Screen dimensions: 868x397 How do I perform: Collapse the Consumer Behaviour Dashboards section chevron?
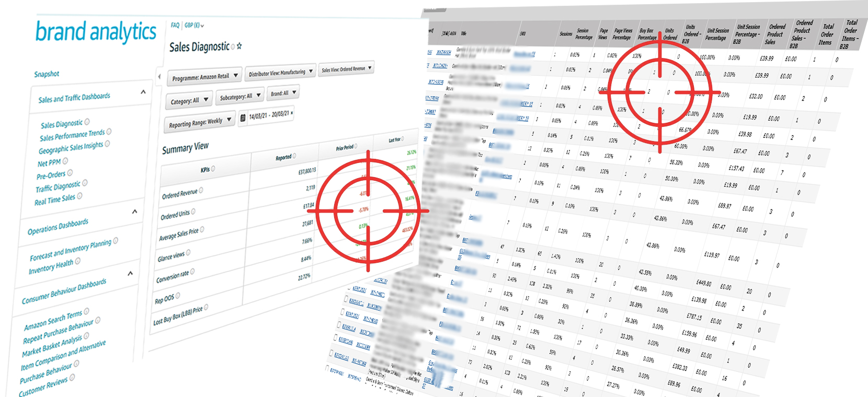[130, 273]
